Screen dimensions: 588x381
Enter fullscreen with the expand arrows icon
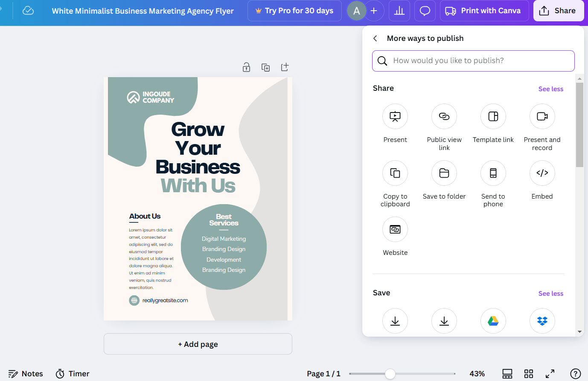[550, 374]
